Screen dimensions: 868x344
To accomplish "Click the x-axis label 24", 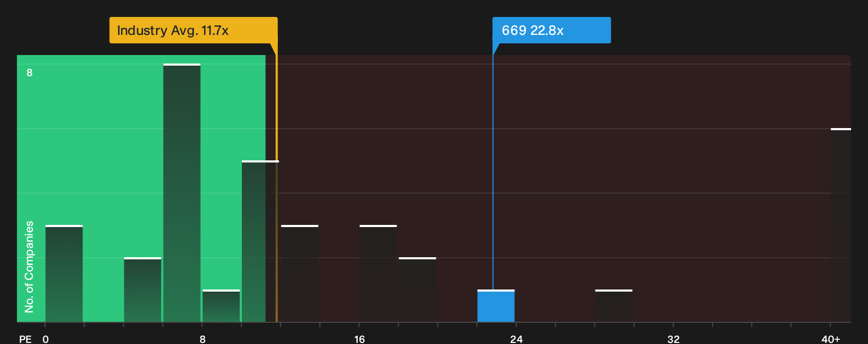I will click(517, 339).
